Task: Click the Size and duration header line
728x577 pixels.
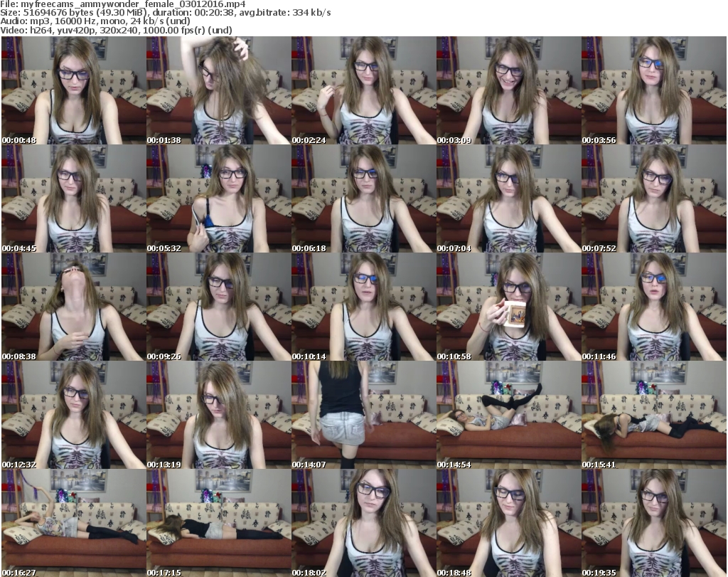Action: (166, 13)
